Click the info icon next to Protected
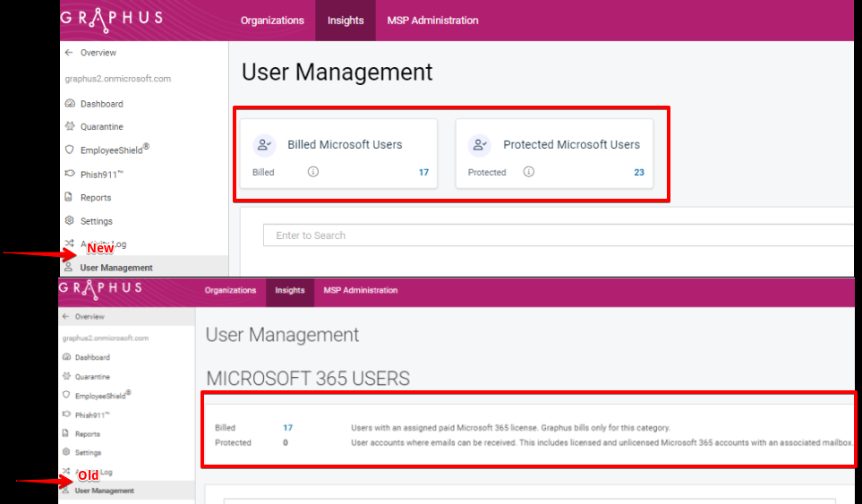The width and height of the screenshot is (862, 504). tap(528, 172)
